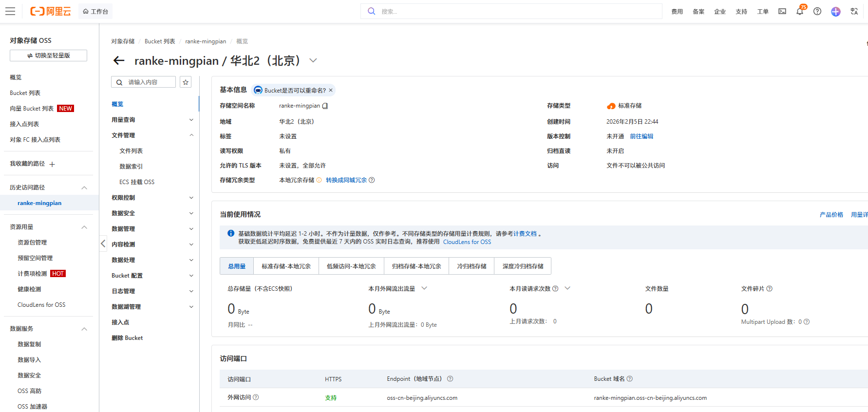Click the 切换至轻量版 button
This screenshot has width=868, height=412.
[x=48, y=56]
